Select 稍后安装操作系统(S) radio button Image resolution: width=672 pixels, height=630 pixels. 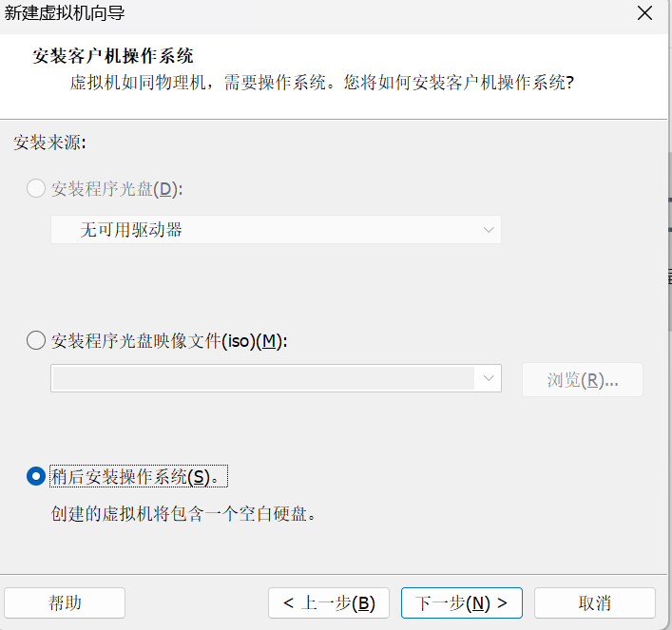(x=36, y=476)
